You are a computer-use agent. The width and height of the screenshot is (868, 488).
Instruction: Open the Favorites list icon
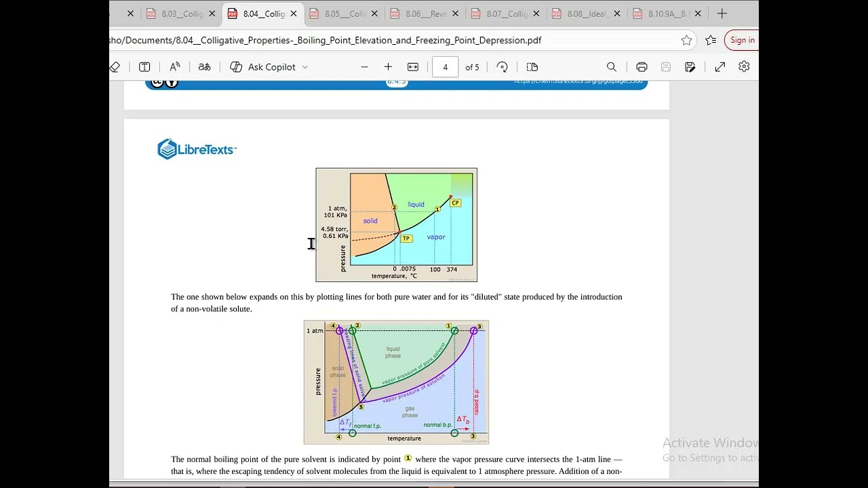(x=711, y=40)
